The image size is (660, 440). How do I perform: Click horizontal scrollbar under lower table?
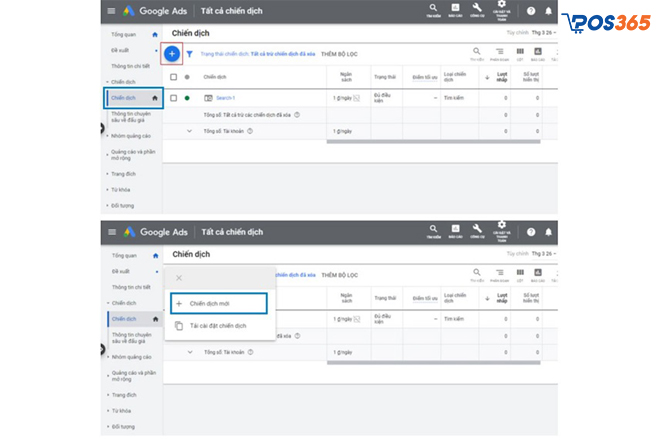click(434, 363)
